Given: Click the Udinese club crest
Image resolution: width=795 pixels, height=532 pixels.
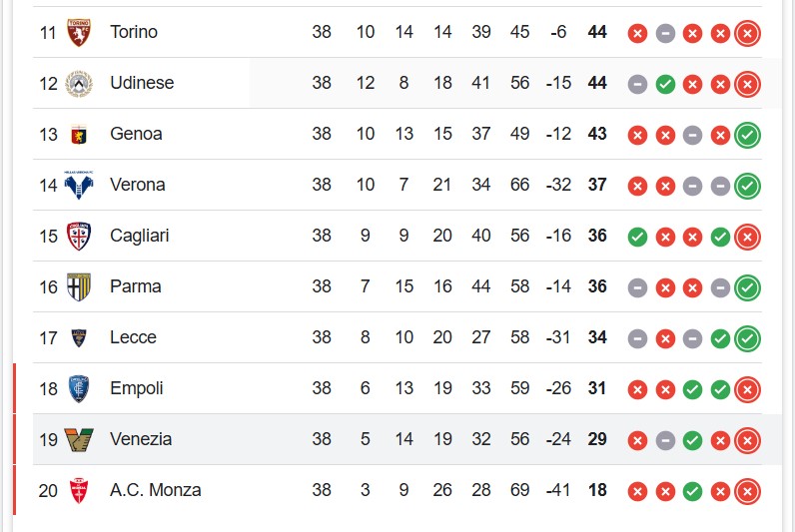Looking at the screenshot, I should (x=79, y=84).
